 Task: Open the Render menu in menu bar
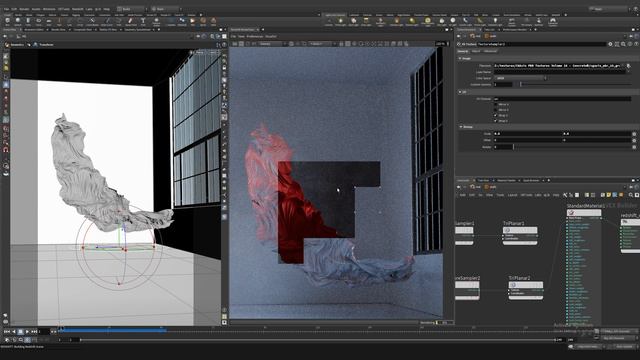(x=24, y=9)
